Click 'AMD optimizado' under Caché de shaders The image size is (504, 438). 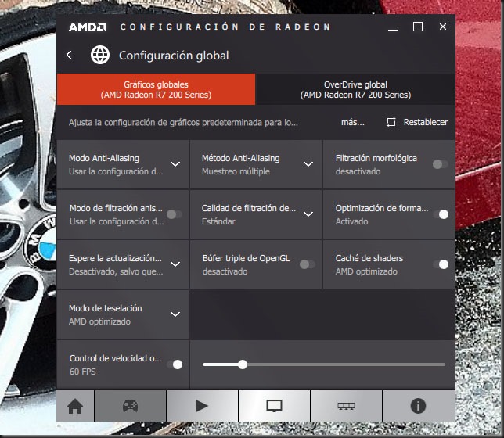point(366,271)
